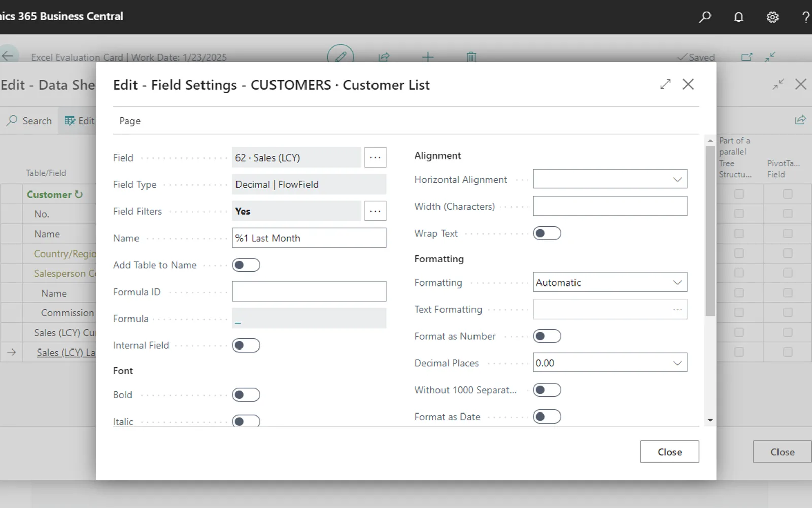Click scroll down arrow in dialog scrollbar
This screenshot has height=508, width=812.
(x=710, y=420)
